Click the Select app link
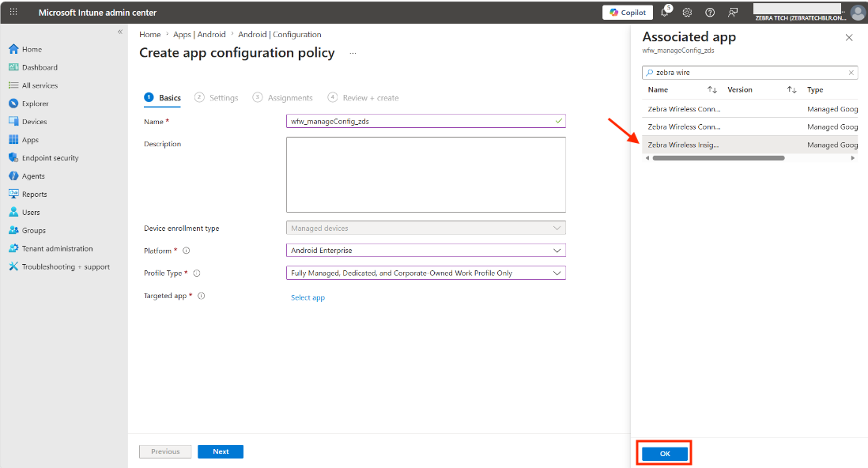 308,297
